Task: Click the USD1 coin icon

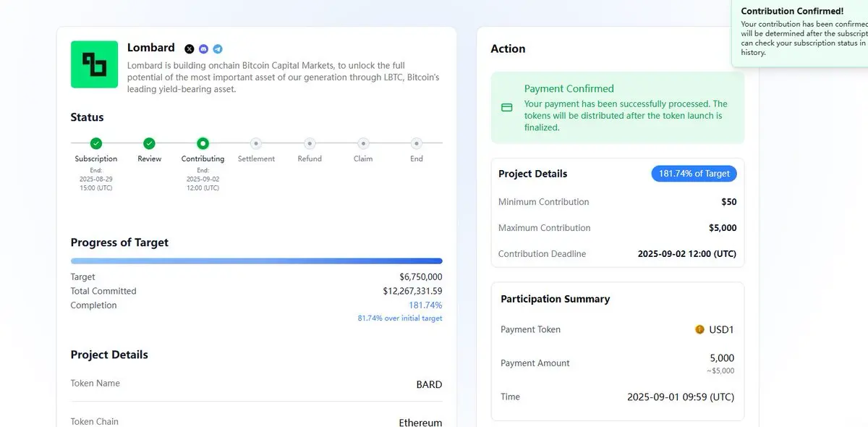Action: 699,329
